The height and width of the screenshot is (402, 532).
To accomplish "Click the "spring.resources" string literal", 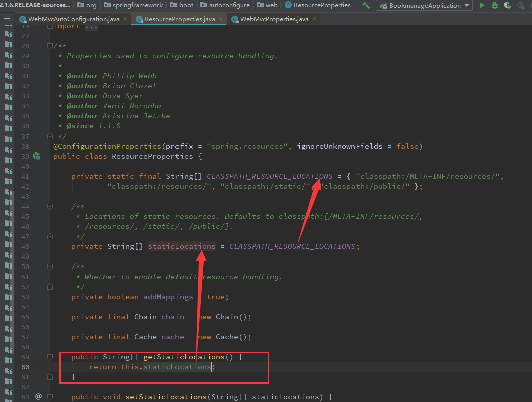I will [x=247, y=147].
